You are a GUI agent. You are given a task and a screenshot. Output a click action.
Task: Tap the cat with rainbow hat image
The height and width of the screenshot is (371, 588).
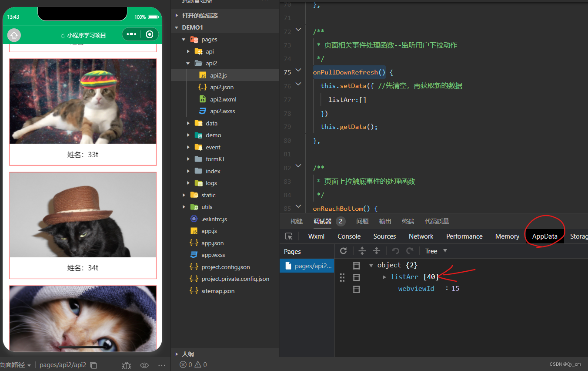[83, 101]
